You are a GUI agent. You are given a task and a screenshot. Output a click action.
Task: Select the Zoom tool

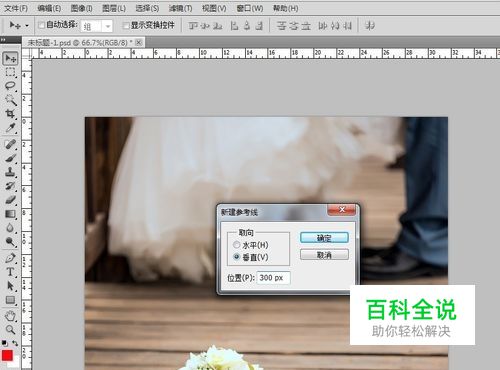point(10,330)
